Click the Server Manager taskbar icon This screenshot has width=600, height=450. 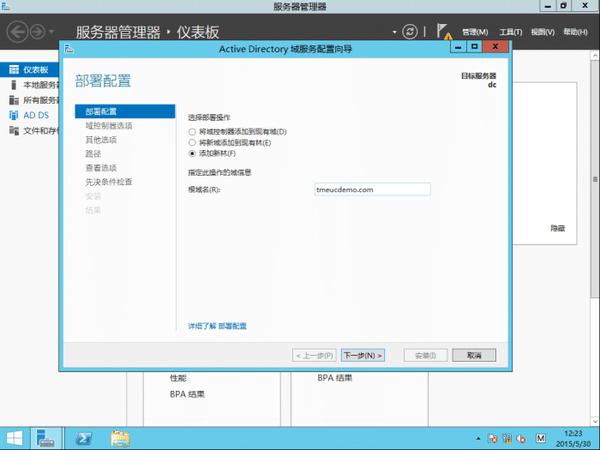(x=46, y=439)
